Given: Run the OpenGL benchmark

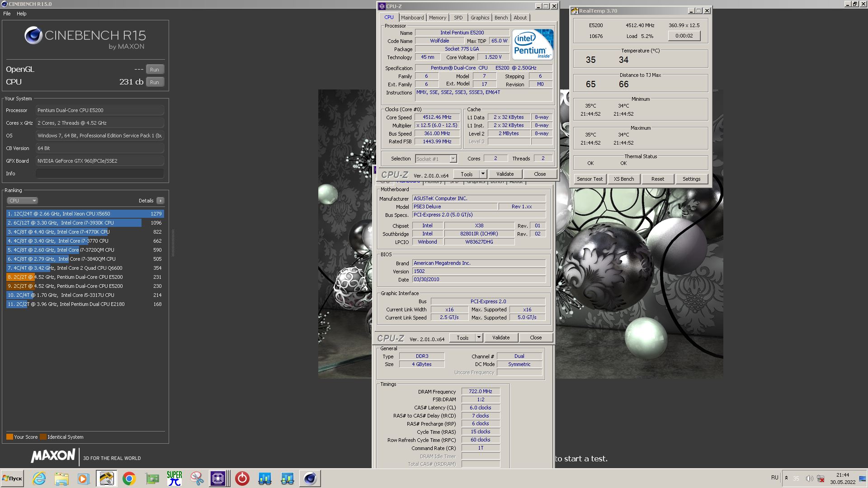Looking at the screenshot, I should (155, 70).
